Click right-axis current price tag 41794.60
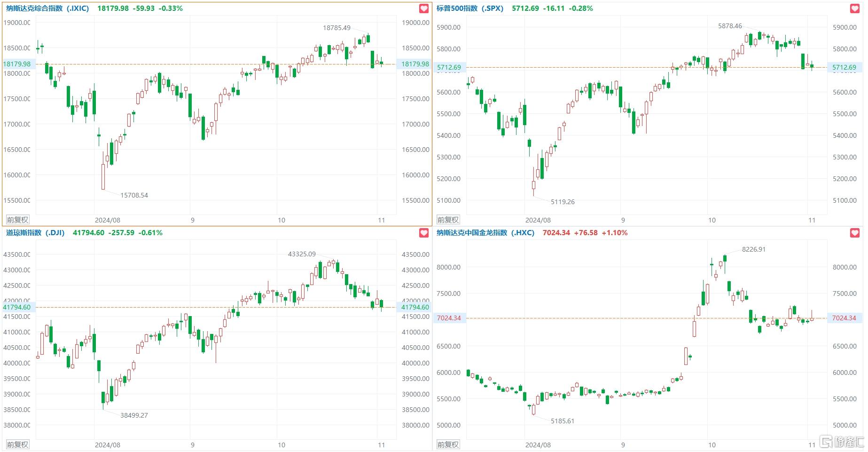The width and height of the screenshot is (868, 452). click(414, 307)
